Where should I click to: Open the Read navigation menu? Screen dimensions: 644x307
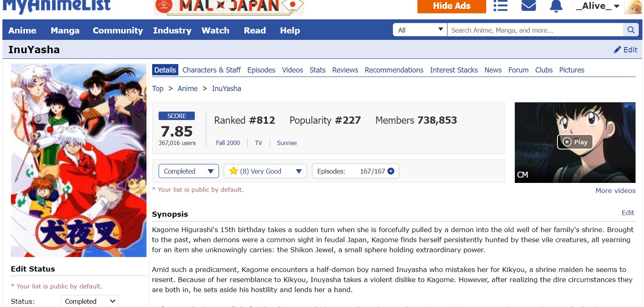point(255,30)
